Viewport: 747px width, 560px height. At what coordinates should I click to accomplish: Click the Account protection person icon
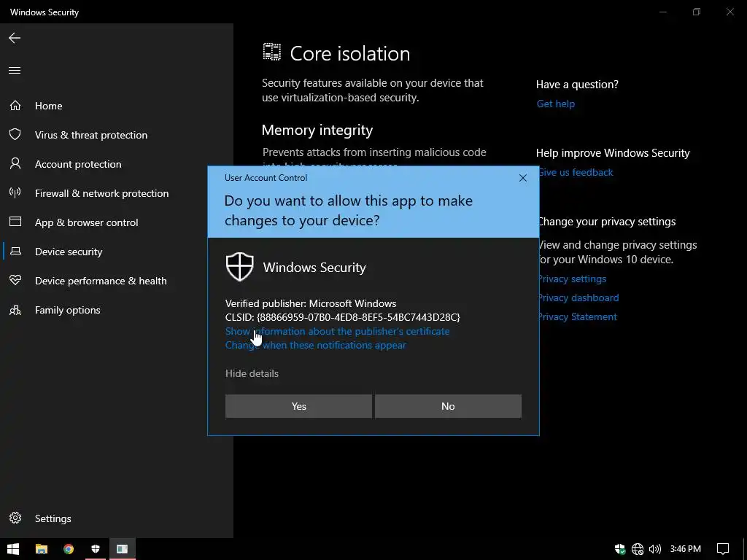click(x=15, y=164)
